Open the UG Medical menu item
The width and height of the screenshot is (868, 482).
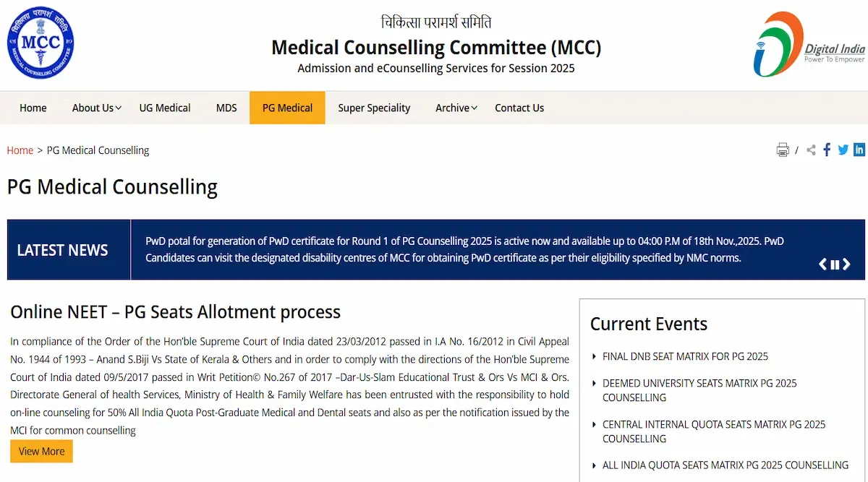(x=165, y=108)
